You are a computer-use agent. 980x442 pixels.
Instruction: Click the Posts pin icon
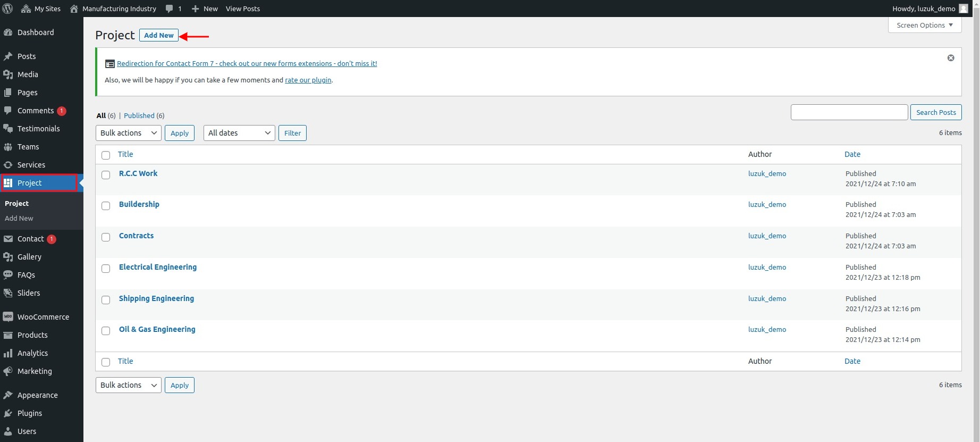pos(8,56)
